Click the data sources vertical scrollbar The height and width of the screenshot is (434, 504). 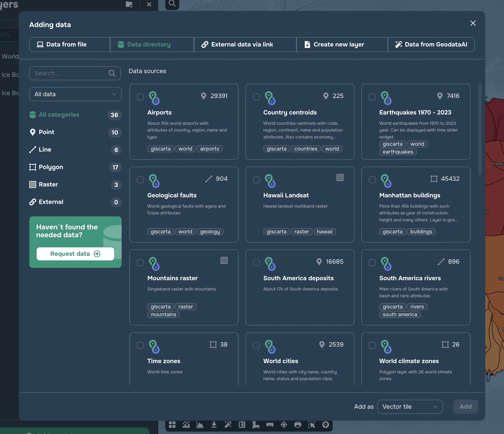click(x=480, y=129)
